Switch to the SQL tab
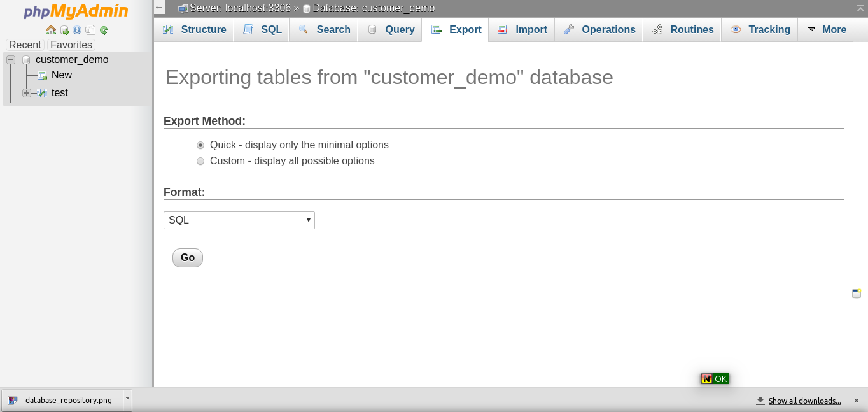868x412 pixels. (x=262, y=30)
